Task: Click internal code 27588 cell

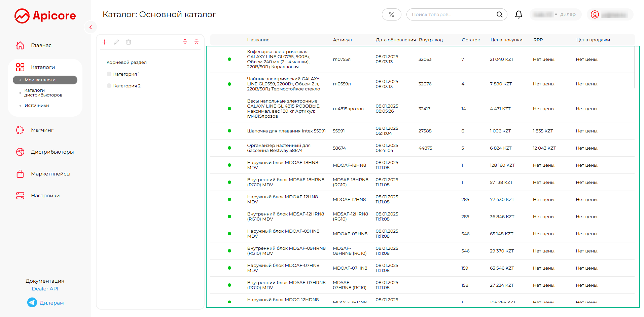Action: tap(425, 131)
